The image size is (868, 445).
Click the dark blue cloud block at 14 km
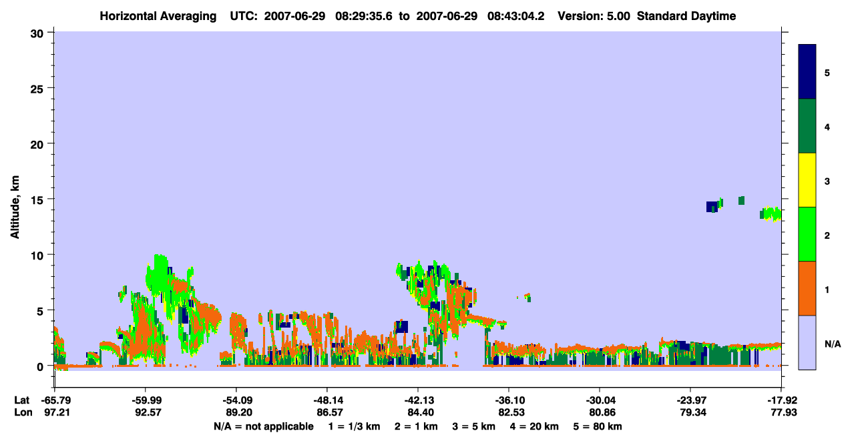(712, 206)
